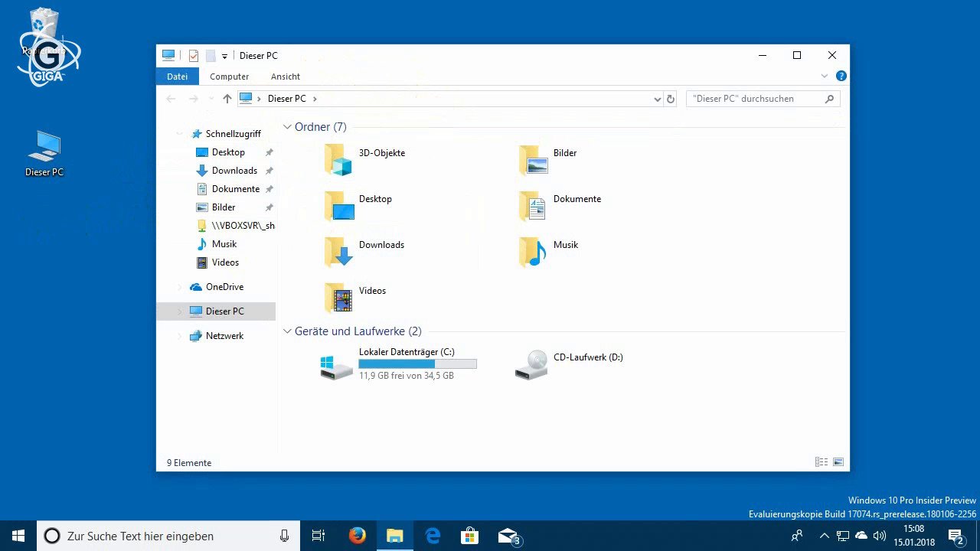Collapse the Ordner (7) group
Viewport: 980px width, 551px height.
288,127
